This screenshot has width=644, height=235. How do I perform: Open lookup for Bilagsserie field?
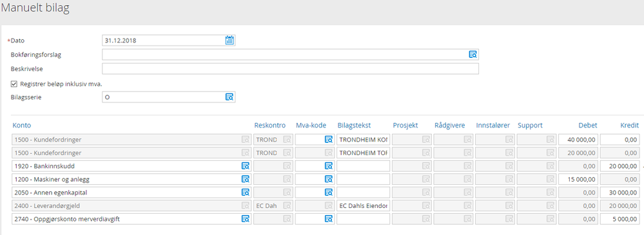click(x=229, y=97)
